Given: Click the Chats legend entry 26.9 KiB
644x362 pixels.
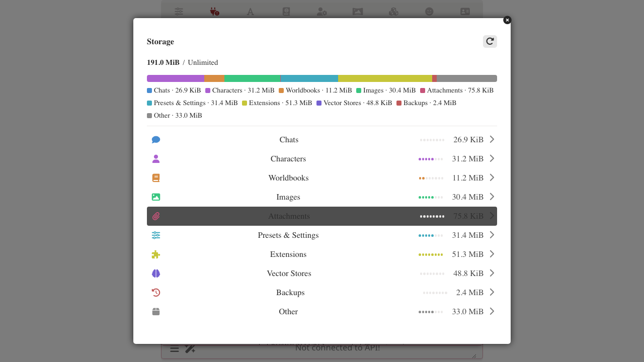Looking at the screenshot, I should pyautogui.click(x=174, y=90).
